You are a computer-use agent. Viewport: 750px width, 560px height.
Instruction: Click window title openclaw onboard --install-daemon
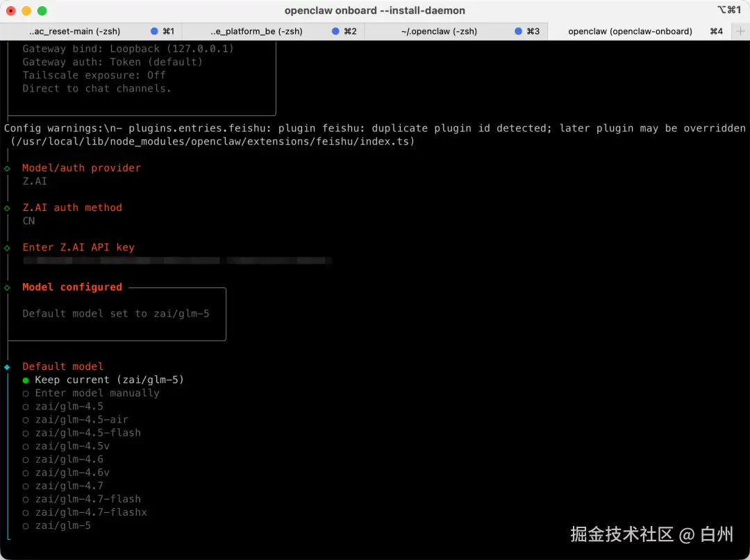374,10
